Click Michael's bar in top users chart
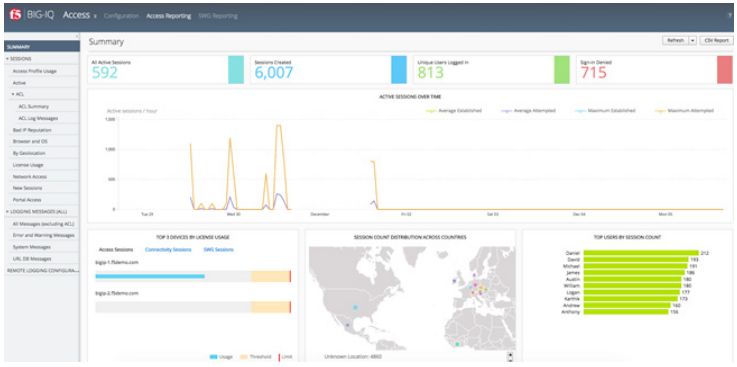This screenshot has height=367, width=737. (x=636, y=266)
